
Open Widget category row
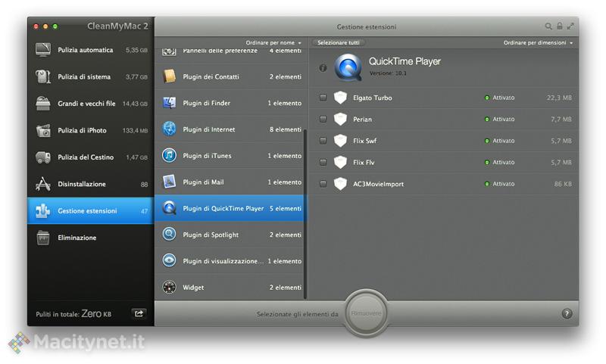230,287
